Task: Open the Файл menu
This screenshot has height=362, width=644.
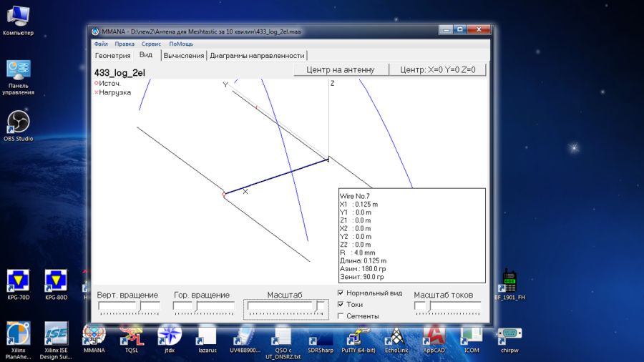Action: click(x=101, y=44)
